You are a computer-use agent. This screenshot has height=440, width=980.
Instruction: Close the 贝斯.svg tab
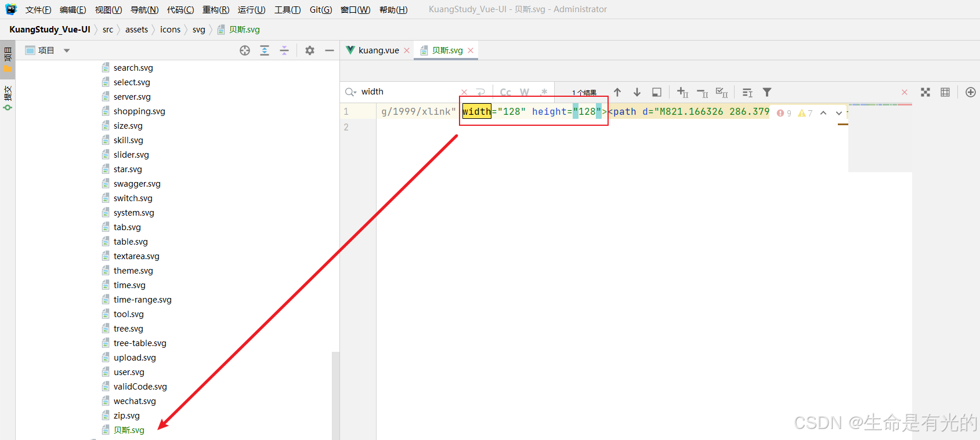click(471, 50)
